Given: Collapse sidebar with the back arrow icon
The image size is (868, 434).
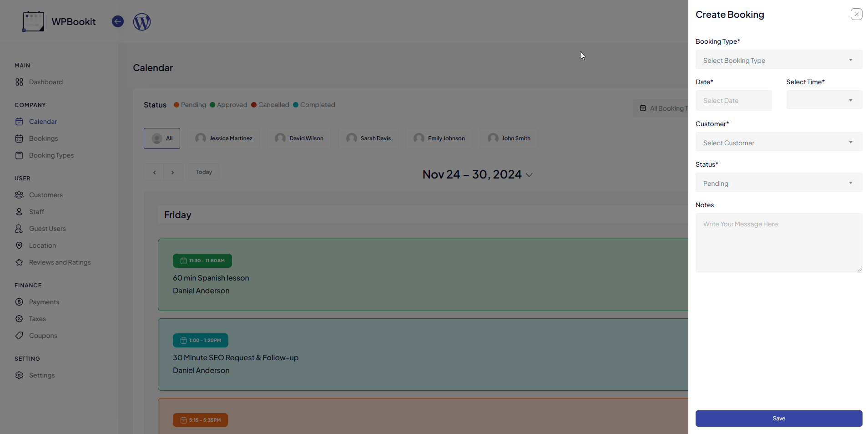Looking at the screenshot, I should 118,21.
